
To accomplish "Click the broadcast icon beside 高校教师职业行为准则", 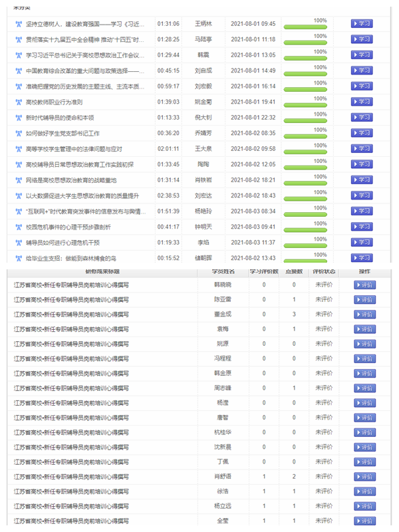I will pos(18,102).
